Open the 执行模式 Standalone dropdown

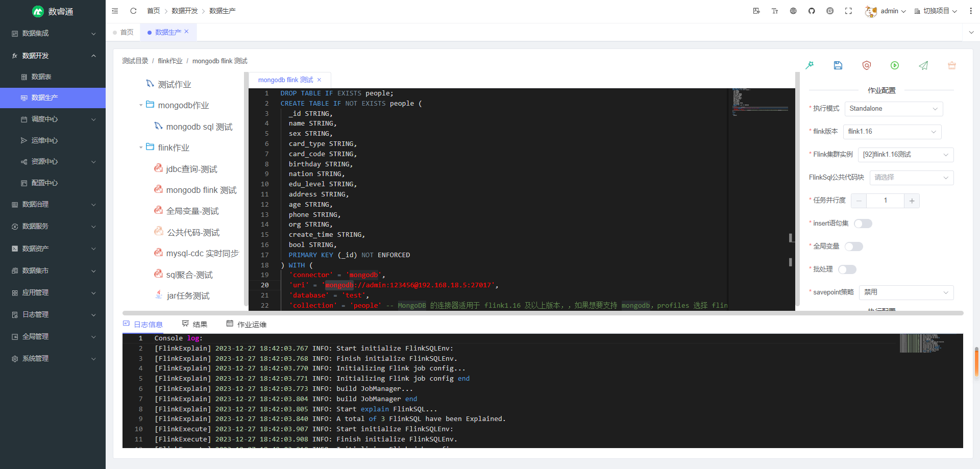[x=894, y=109]
